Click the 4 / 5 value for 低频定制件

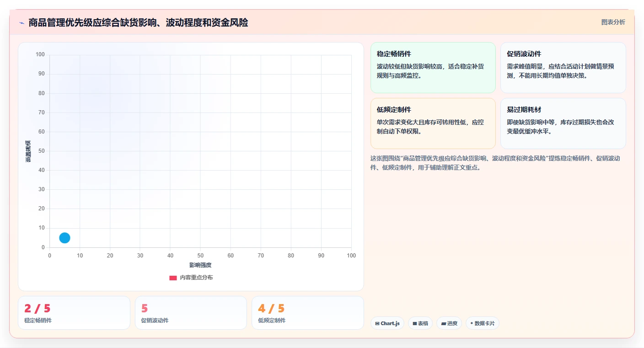pos(271,309)
